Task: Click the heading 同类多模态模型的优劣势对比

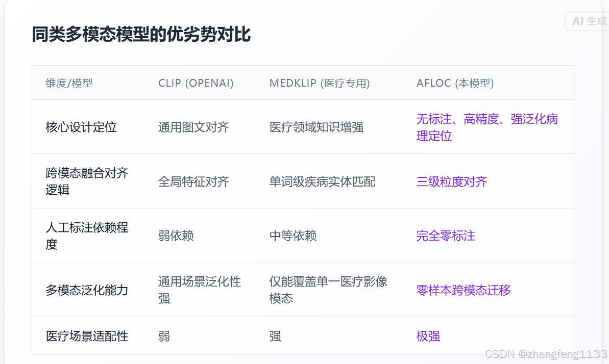Action: (141, 34)
